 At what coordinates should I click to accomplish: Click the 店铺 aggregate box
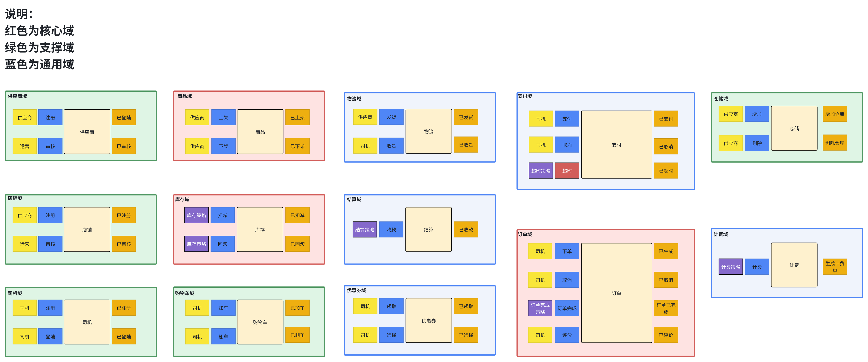(x=87, y=229)
